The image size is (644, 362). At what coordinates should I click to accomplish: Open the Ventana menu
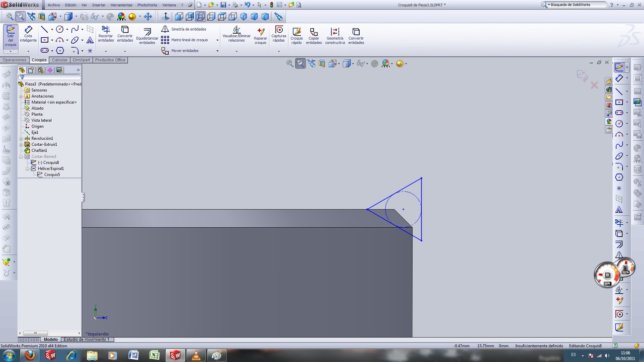tap(169, 5)
